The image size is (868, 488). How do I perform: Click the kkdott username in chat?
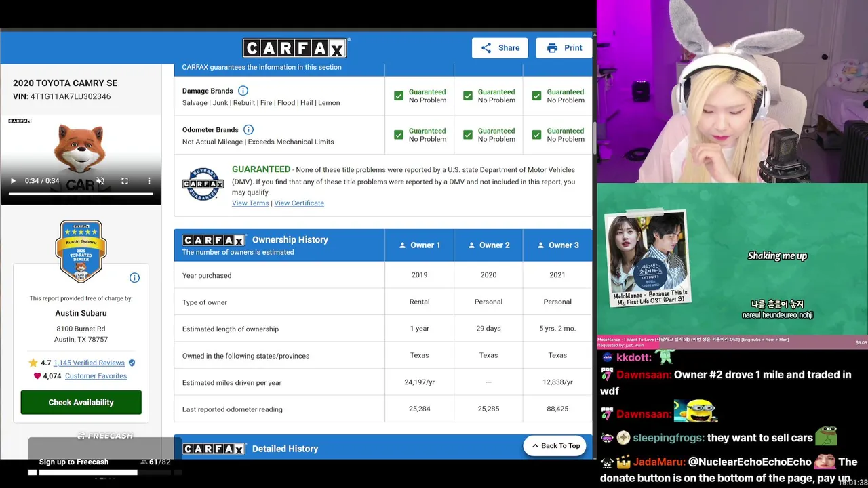634,357
